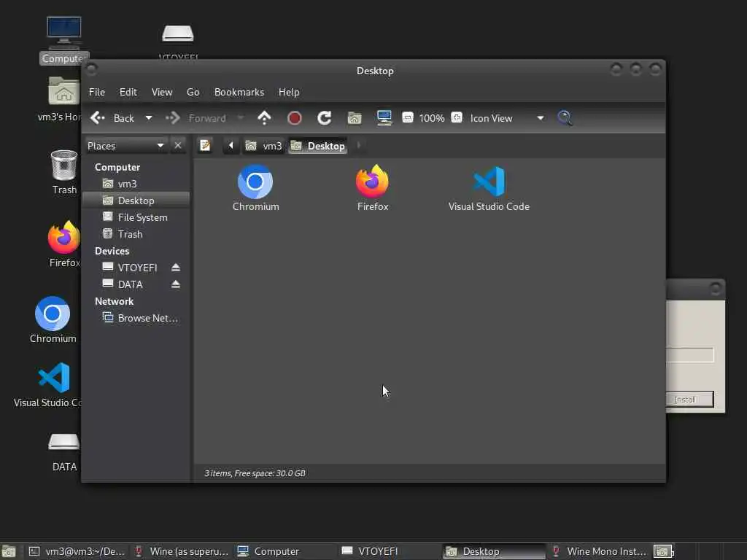Click the progress bar in Wine Mono window

point(689,354)
